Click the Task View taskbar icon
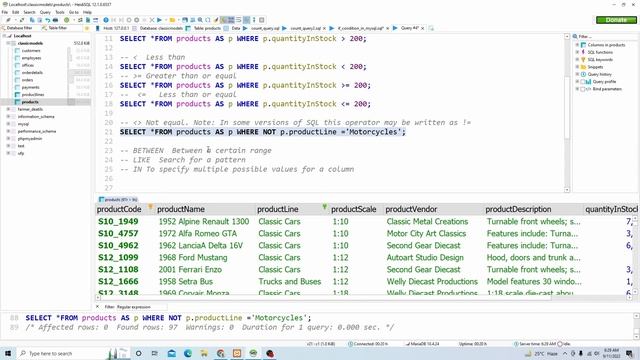 (155, 353)
